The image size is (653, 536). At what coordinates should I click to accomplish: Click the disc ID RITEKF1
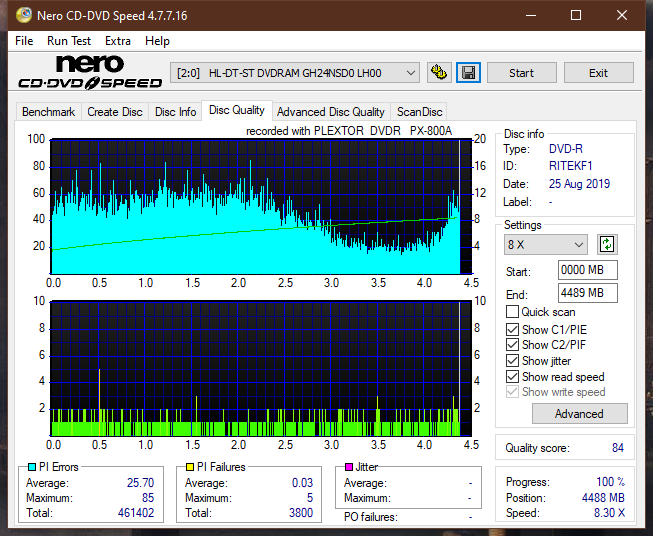tap(570, 166)
